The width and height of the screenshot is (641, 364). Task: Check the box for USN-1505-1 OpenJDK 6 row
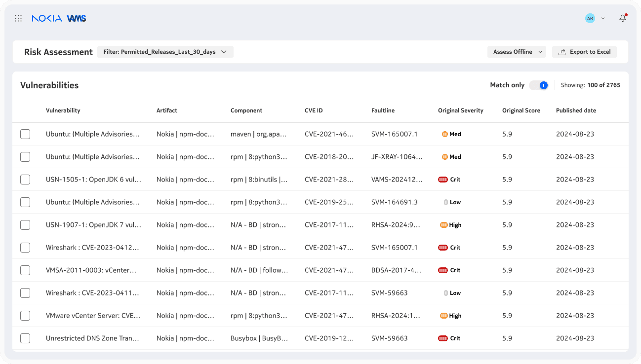click(x=25, y=180)
